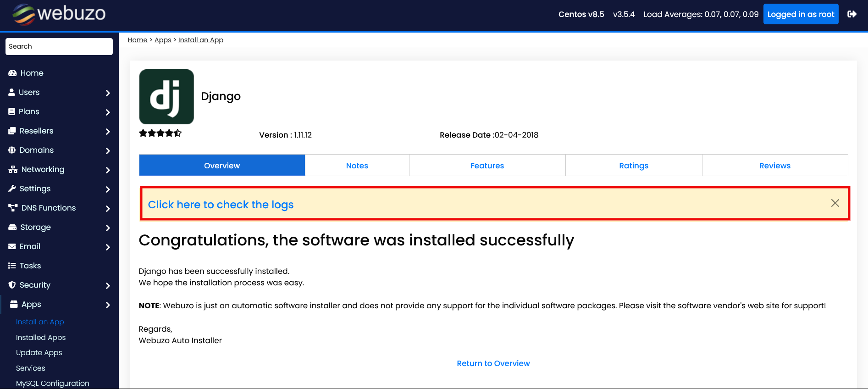Screen dimensions: 868x389
Task: Click the Tasks list icon in sidebar
Action: point(12,266)
